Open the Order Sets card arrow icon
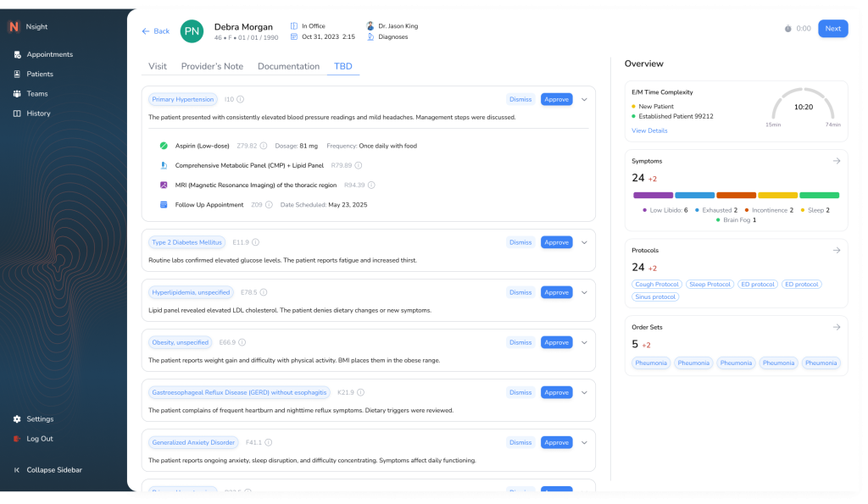 click(x=836, y=327)
